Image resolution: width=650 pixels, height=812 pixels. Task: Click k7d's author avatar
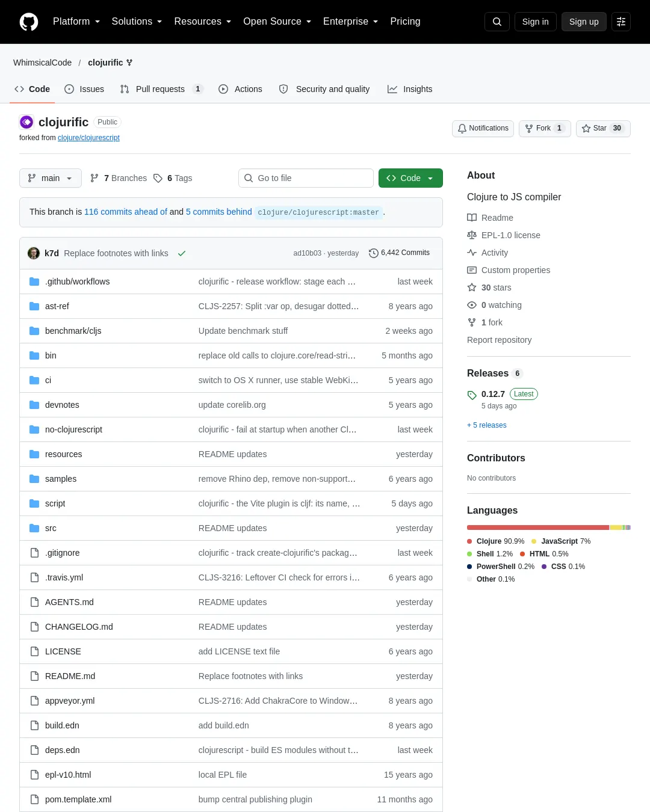coord(34,253)
